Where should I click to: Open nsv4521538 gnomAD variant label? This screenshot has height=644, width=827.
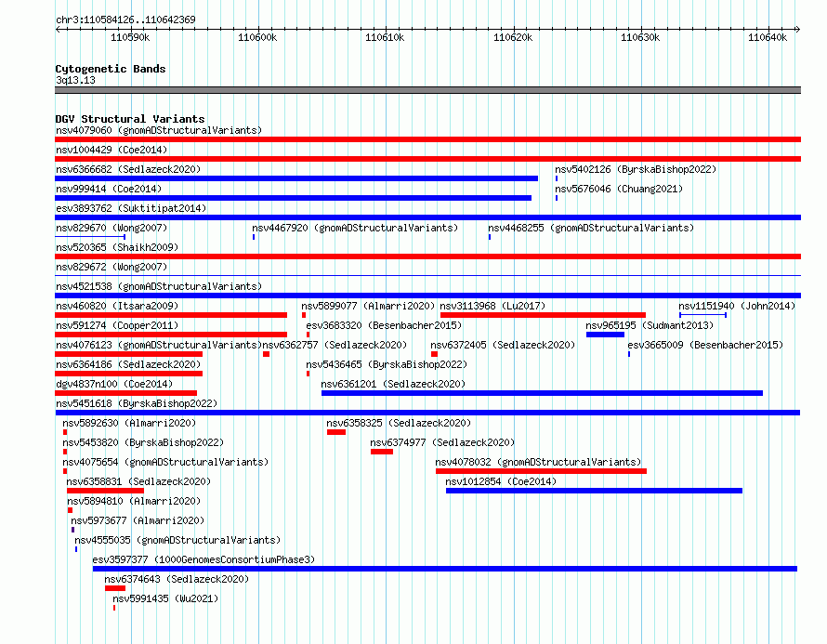pyautogui.click(x=159, y=286)
